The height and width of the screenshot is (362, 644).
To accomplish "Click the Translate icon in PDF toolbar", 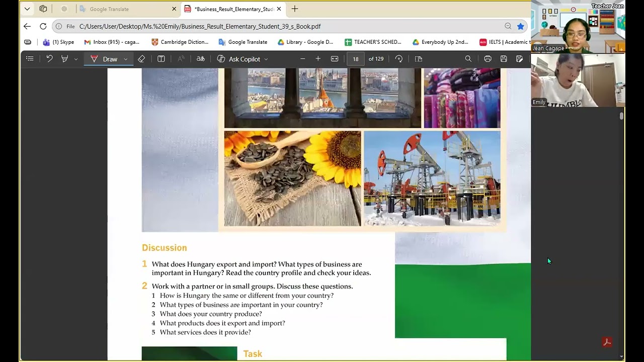I will (x=200, y=59).
